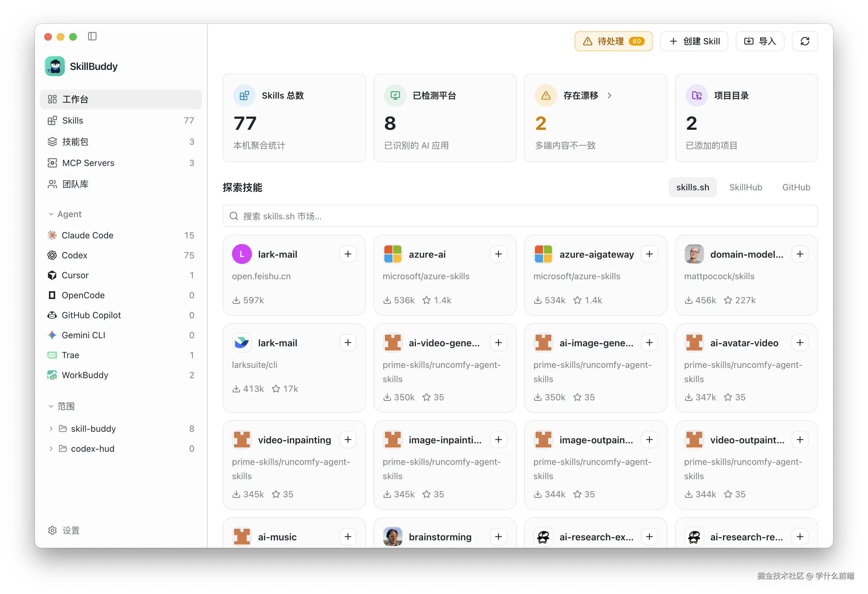Select Claude Code agent

coord(121,235)
